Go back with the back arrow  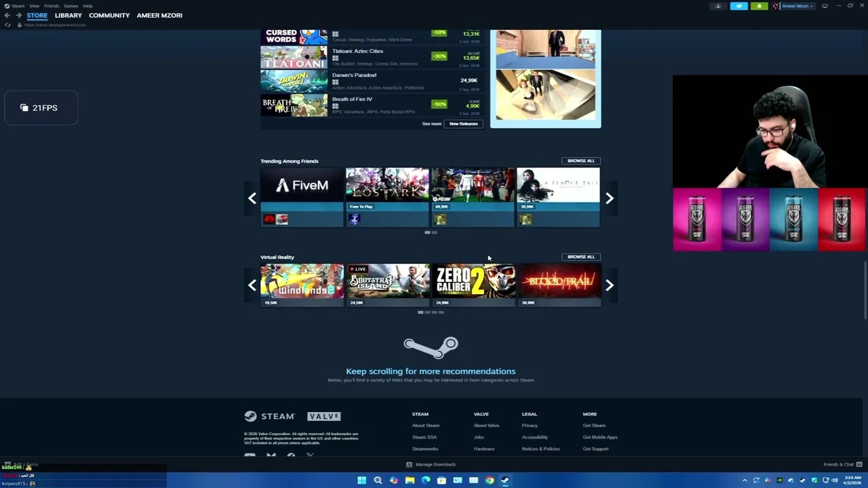click(x=8, y=15)
